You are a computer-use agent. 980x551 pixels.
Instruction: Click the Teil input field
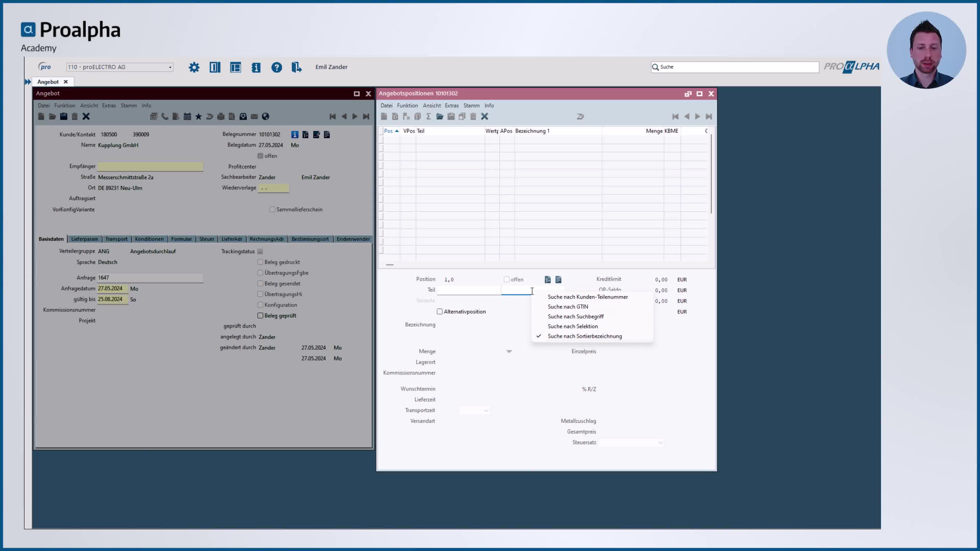469,290
